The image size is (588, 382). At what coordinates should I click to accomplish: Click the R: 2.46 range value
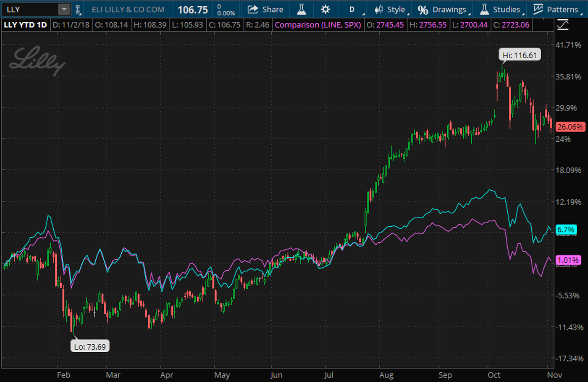257,25
